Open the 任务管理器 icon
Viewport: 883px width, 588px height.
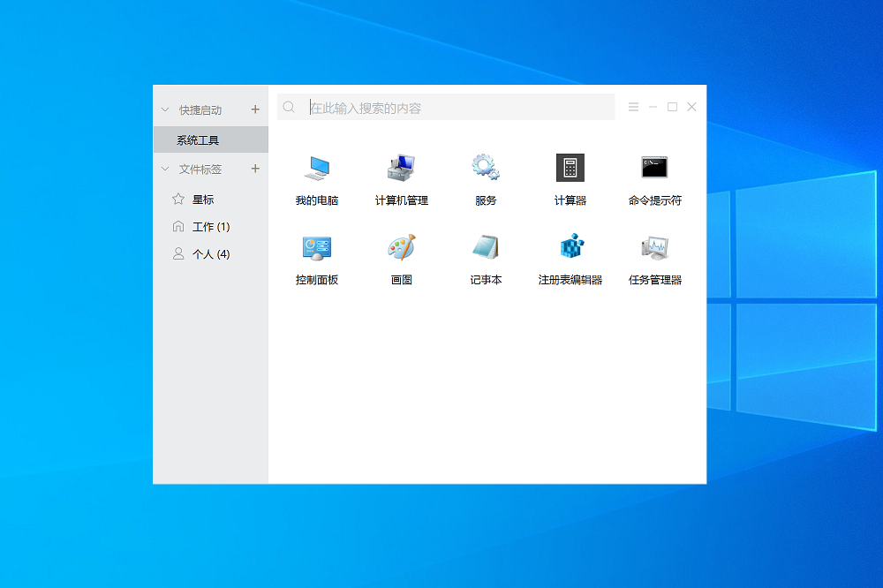[x=654, y=248]
